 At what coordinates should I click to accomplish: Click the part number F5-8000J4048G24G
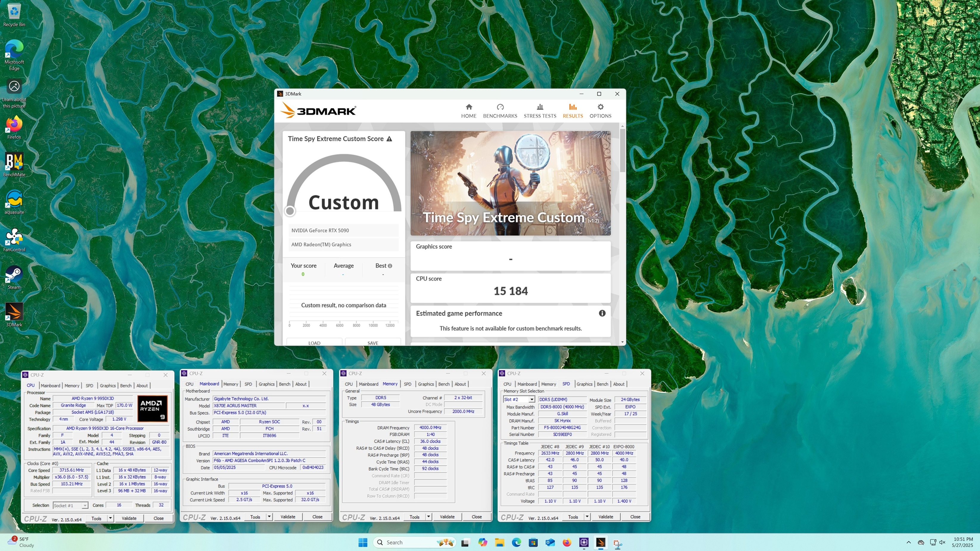pos(562,428)
